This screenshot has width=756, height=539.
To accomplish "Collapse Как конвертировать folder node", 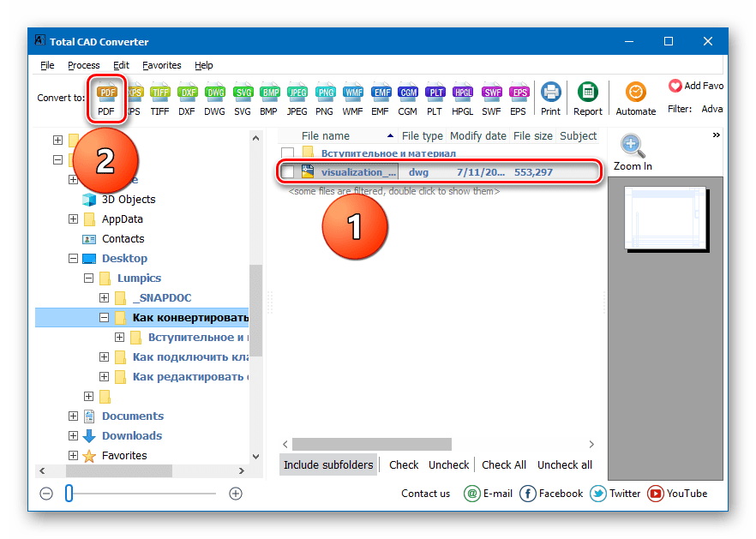I will 104,318.
